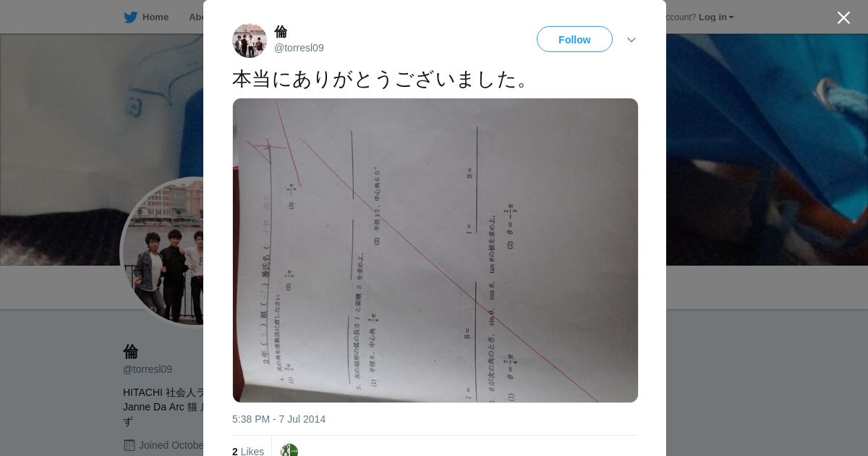The image size is (868, 456).
Task: Click the blue header banner image
Action: (x=767, y=149)
